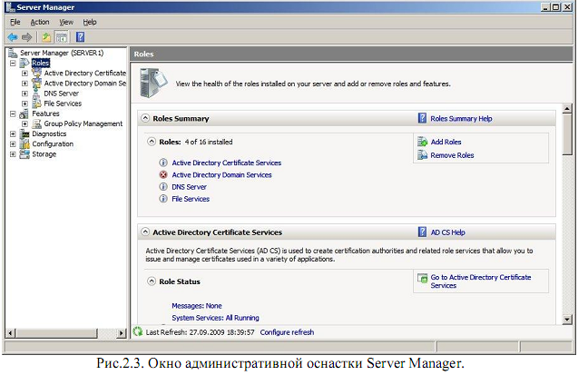Viewport: 588px width, 375px height.
Task: Open the AD CS Help link
Action: click(447, 232)
